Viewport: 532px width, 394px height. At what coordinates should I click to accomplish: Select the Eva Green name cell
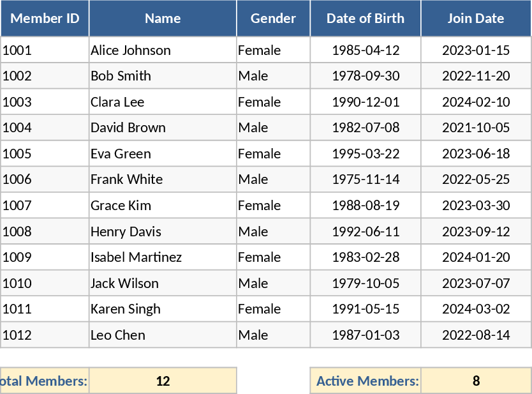pyautogui.click(x=163, y=154)
